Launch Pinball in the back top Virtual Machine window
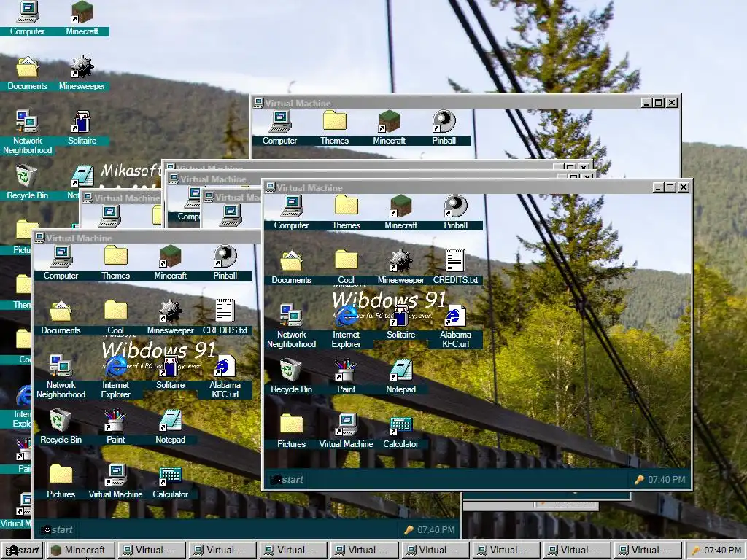The height and width of the screenshot is (560, 747). coord(444,128)
